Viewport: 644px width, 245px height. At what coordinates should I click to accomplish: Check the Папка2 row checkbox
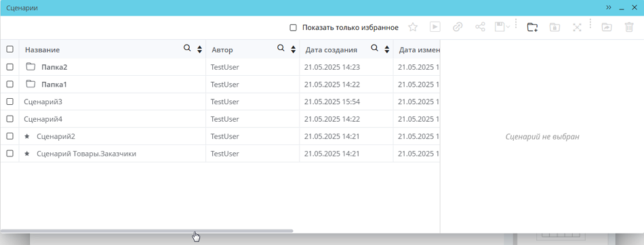[10, 67]
